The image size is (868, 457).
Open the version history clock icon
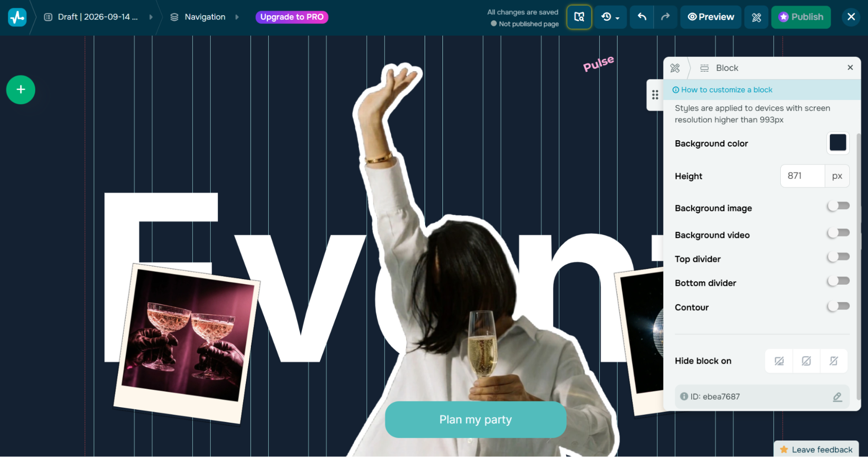[x=606, y=17]
